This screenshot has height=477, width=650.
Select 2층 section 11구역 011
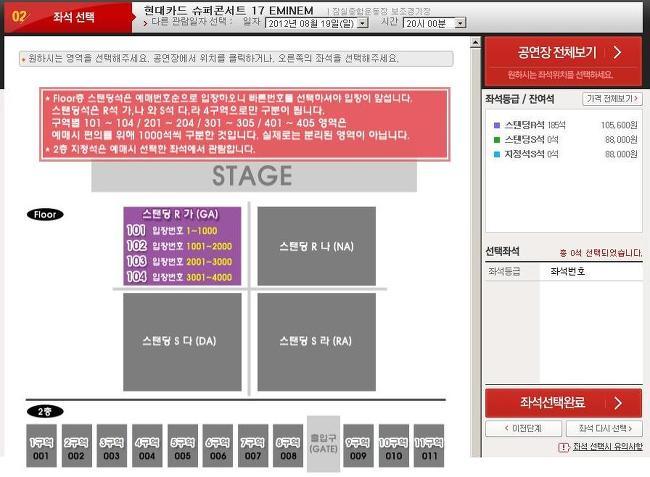pos(429,446)
